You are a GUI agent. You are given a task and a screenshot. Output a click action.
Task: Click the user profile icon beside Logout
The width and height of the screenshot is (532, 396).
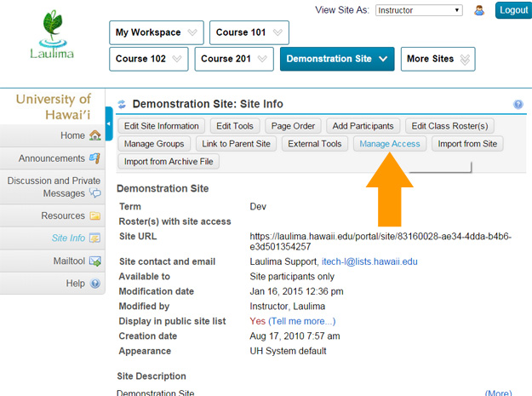(x=479, y=10)
